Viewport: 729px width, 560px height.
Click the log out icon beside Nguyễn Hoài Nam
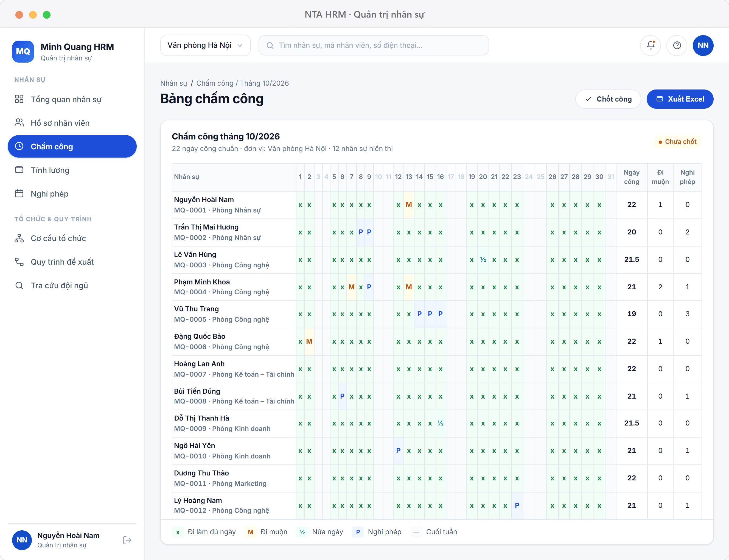click(x=127, y=540)
